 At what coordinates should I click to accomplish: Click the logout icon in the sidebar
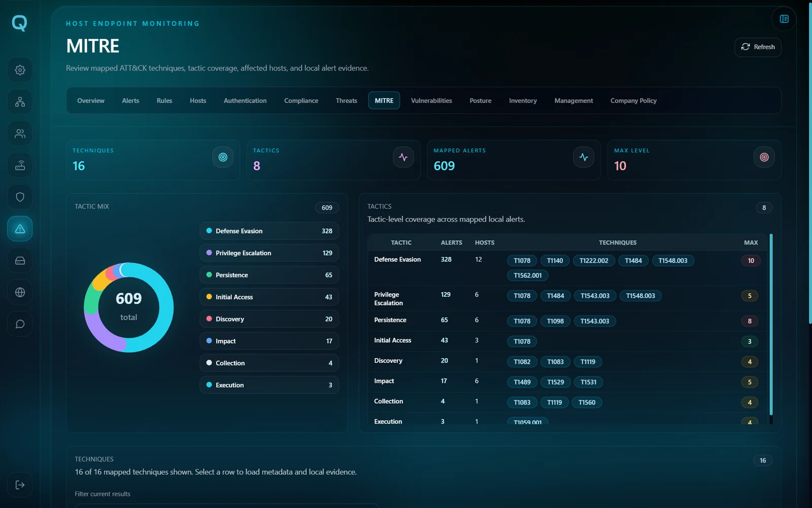coord(20,485)
